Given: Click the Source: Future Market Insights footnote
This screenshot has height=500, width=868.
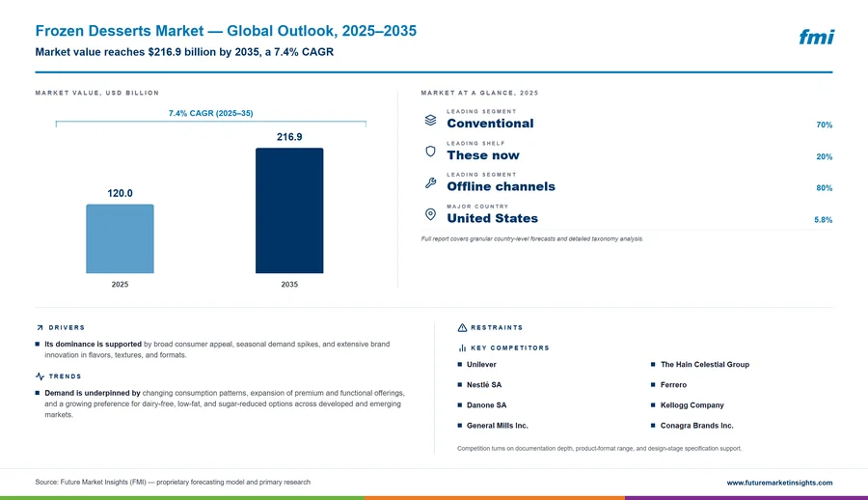Looking at the screenshot, I should tap(173, 483).
